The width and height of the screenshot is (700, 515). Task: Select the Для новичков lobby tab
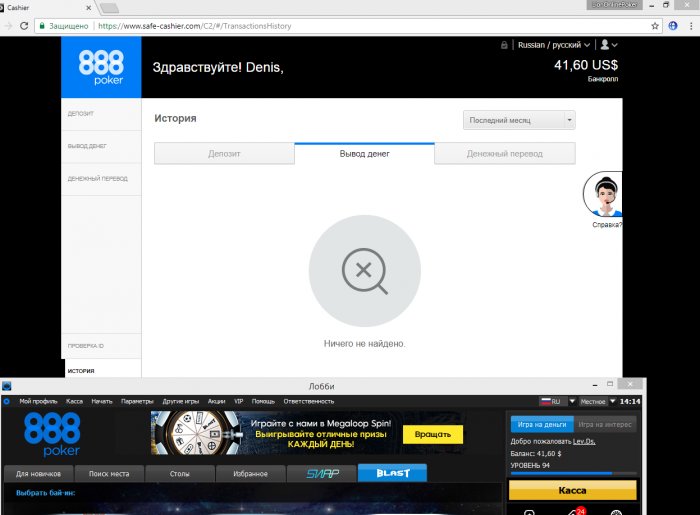click(x=38, y=473)
